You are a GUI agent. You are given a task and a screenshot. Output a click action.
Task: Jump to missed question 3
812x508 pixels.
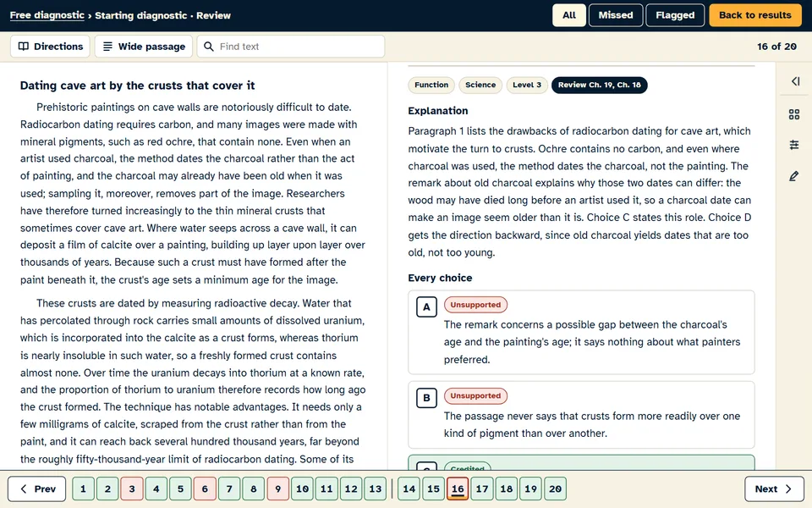coord(132,489)
